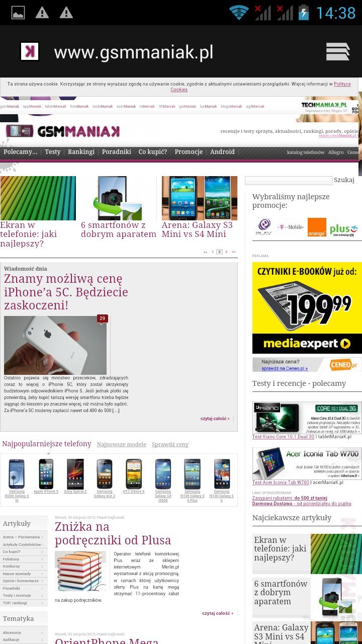Go to next carousel page arrow

[x=233, y=252]
